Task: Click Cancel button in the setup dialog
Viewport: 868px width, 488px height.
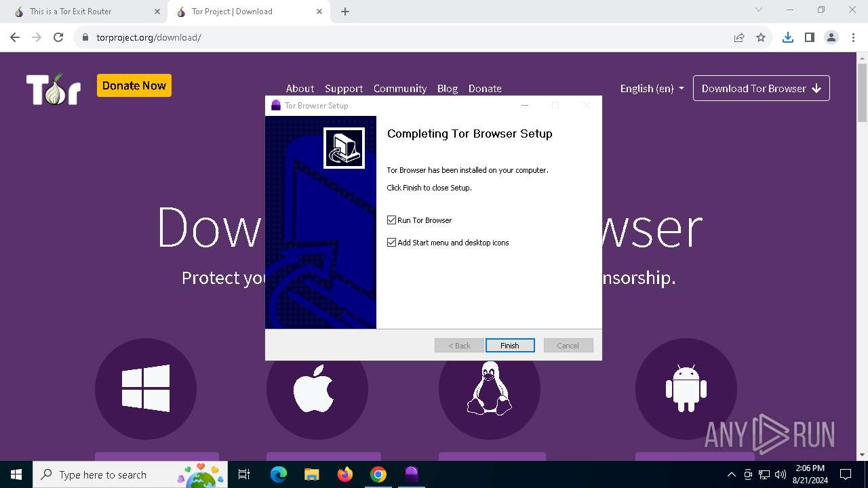Action: pos(568,346)
